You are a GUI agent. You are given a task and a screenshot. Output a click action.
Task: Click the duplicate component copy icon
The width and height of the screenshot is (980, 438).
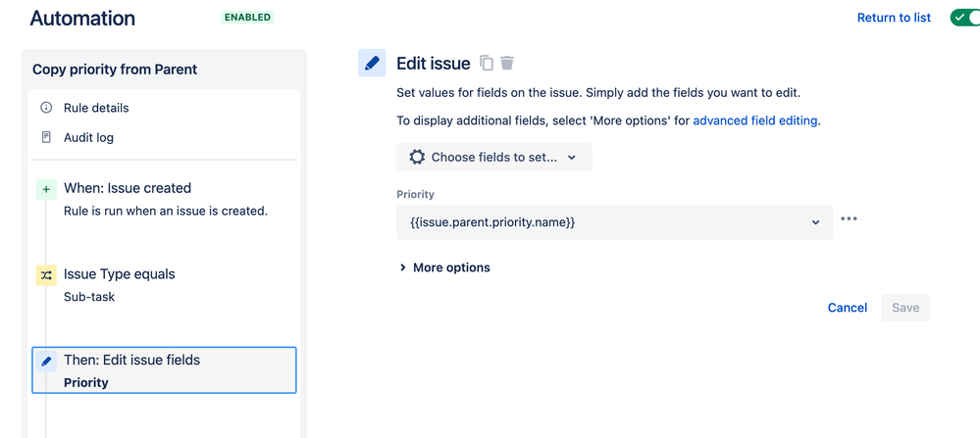point(487,63)
